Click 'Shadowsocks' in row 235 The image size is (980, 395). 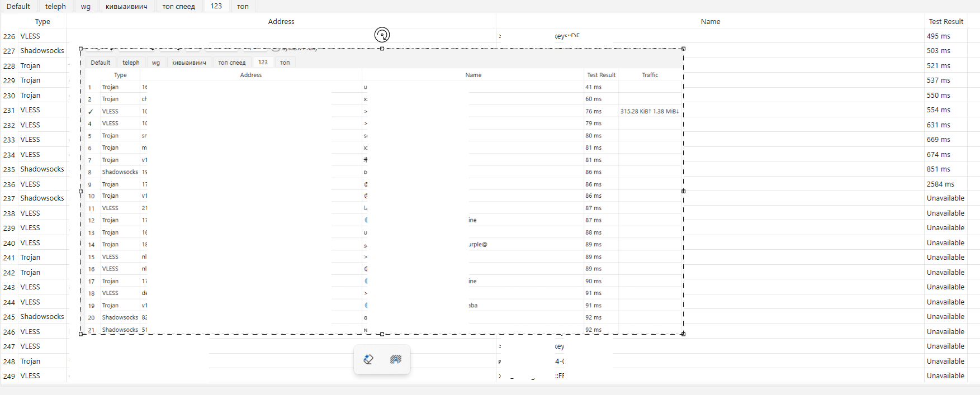pyautogui.click(x=42, y=169)
